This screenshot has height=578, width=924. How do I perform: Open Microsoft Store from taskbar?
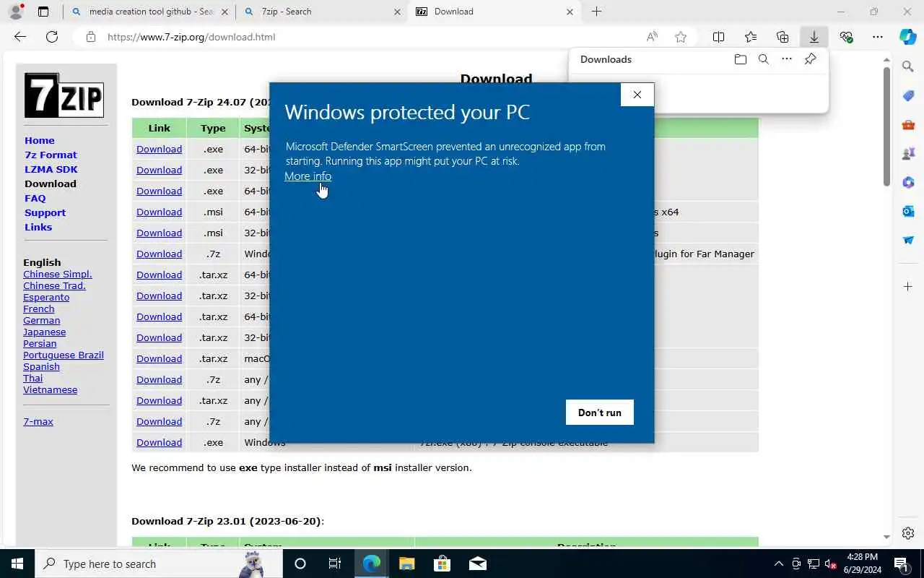point(442,564)
